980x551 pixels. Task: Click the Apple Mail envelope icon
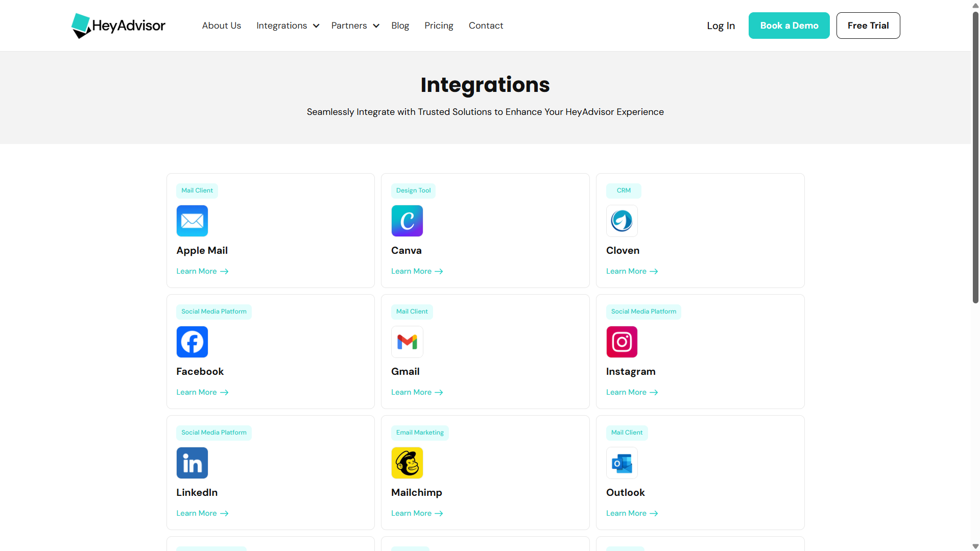[x=192, y=221]
